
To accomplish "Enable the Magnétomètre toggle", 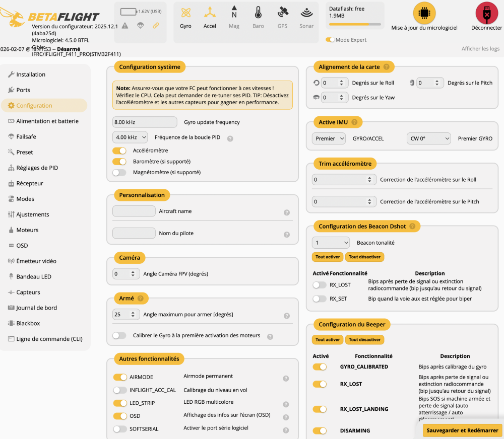I will [x=119, y=172].
